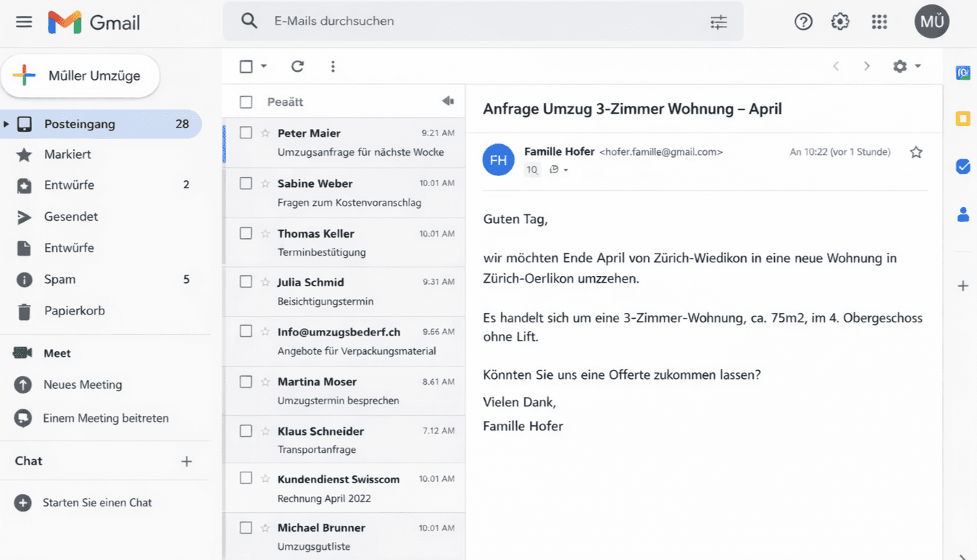Star the Famille Hofer message
This screenshot has height=560, width=977.
coord(915,152)
